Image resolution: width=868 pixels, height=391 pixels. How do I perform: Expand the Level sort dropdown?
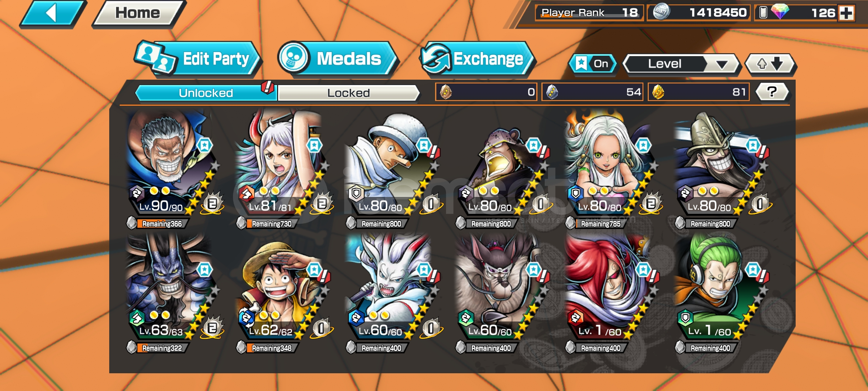[682, 64]
